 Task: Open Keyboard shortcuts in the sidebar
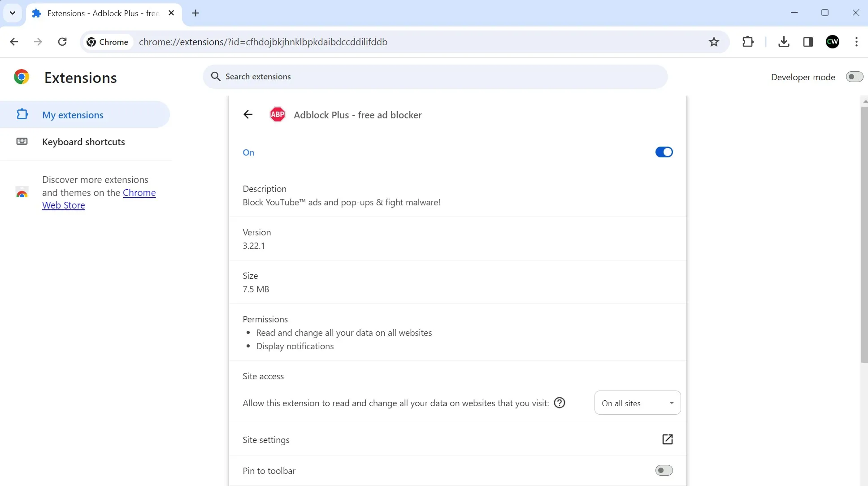[83, 142]
